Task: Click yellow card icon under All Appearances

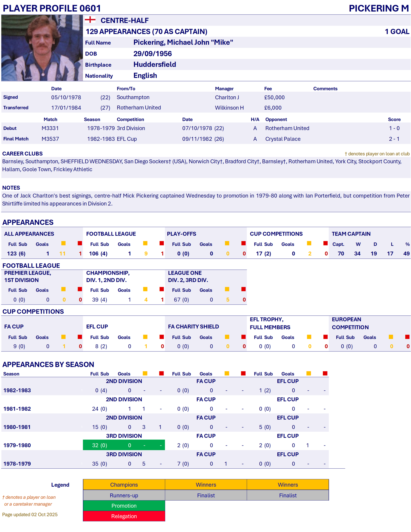Action: (x=64, y=243)
